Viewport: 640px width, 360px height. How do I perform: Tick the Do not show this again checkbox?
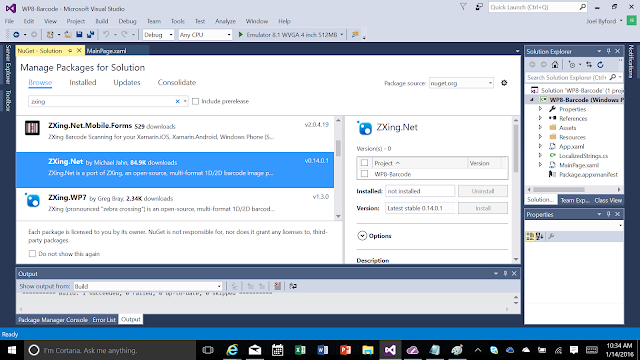pyautogui.click(x=32, y=253)
